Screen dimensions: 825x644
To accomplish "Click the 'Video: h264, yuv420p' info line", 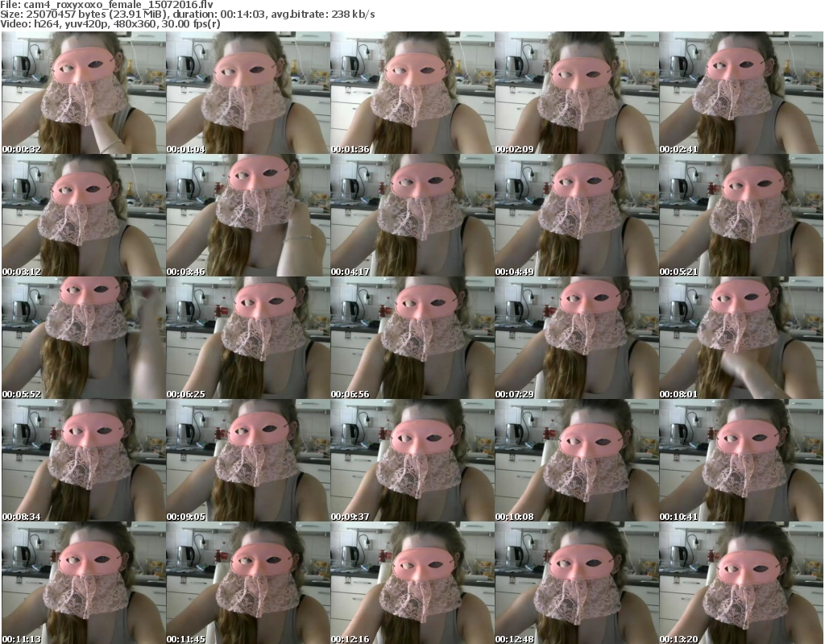I will click(110, 23).
